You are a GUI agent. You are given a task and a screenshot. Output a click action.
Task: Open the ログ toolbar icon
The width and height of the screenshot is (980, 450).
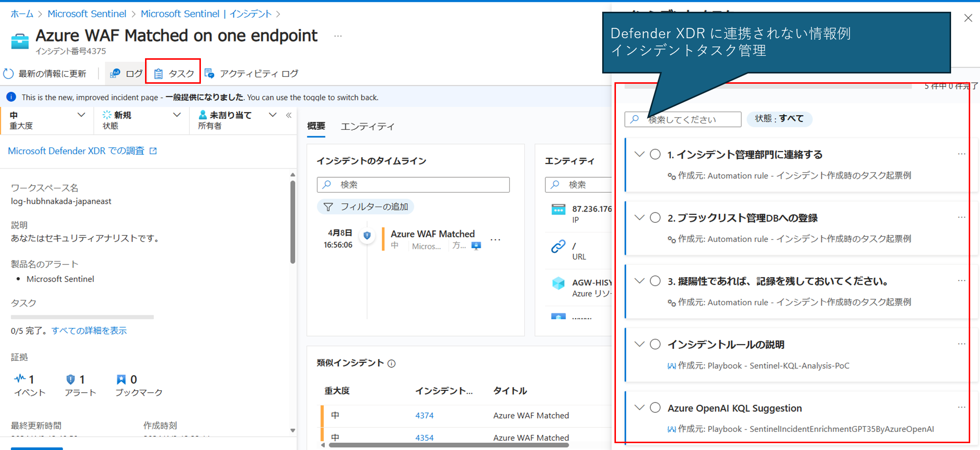tap(115, 73)
